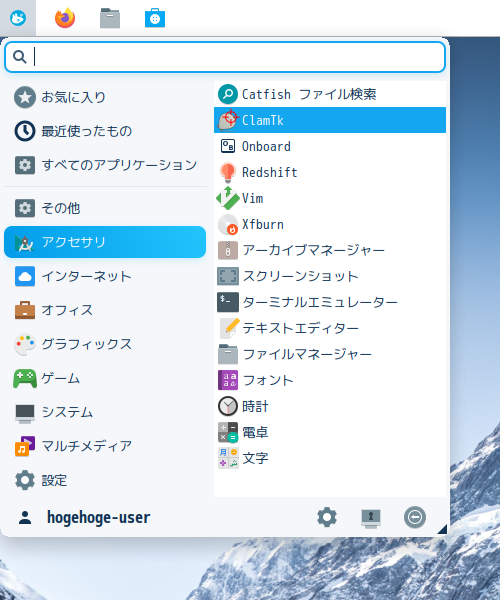Open the Whisker menu launcher icon
500x600 pixels.
(x=18, y=18)
